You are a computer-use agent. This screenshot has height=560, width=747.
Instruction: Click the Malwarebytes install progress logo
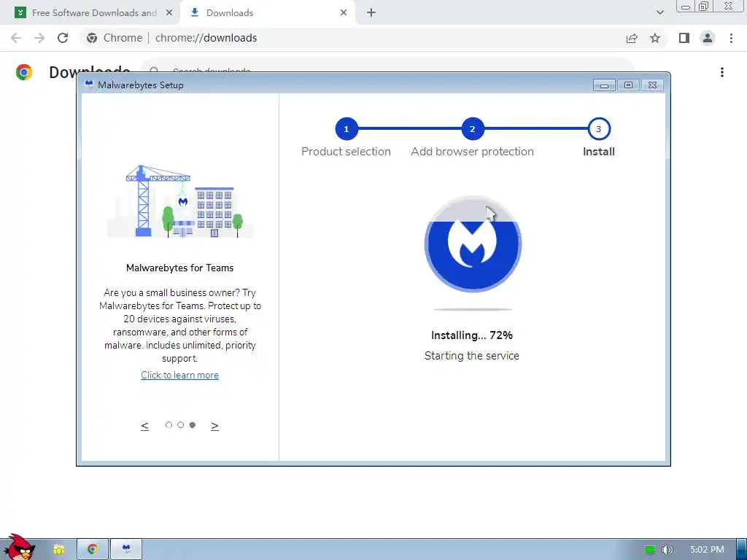tap(473, 244)
